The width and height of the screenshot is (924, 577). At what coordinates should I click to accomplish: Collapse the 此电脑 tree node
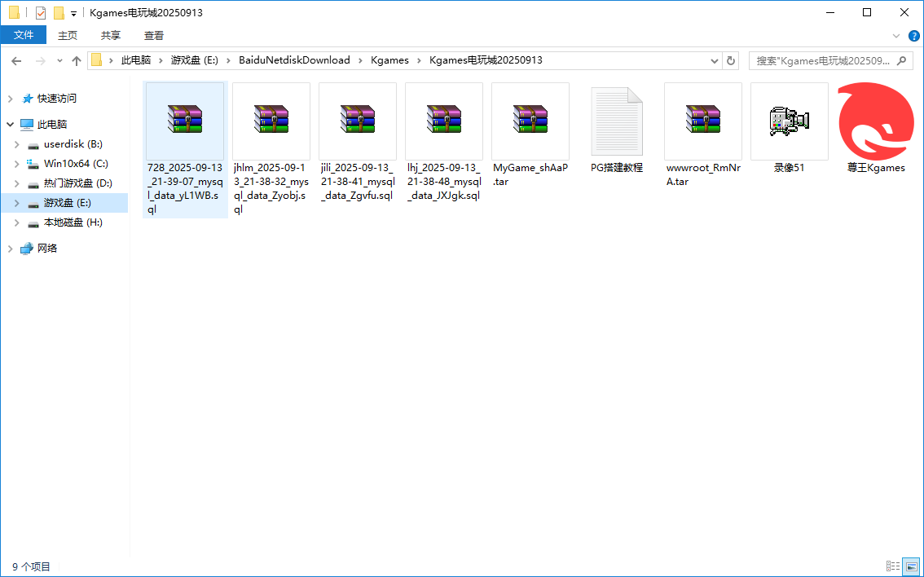click(10, 125)
